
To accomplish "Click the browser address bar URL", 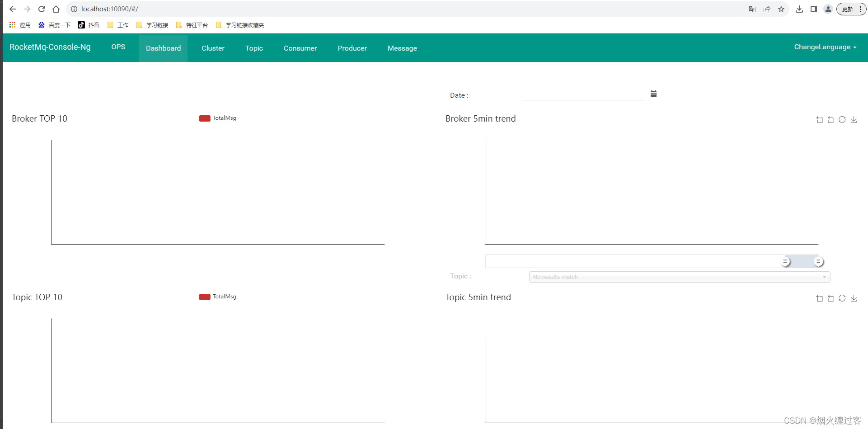I will coord(110,9).
